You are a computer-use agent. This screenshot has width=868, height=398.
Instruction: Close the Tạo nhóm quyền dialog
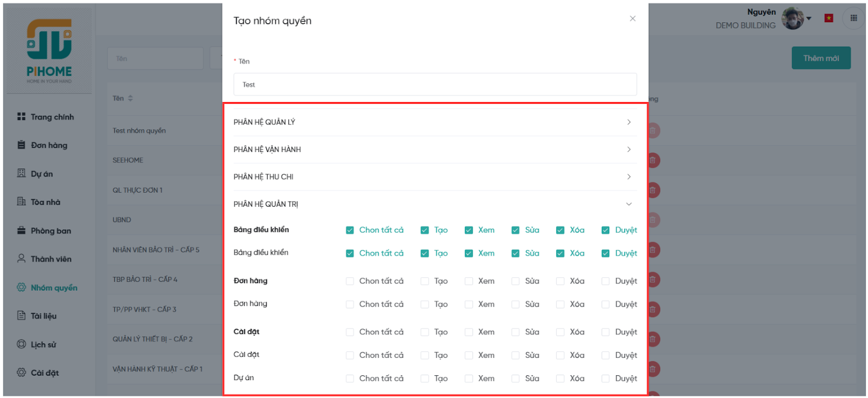pyautogui.click(x=633, y=18)
